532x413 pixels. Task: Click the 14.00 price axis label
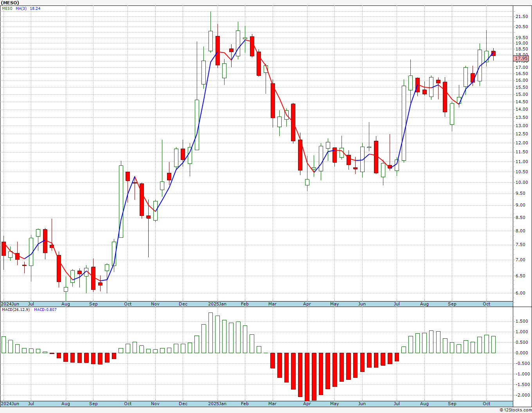[x=521, y=109]
